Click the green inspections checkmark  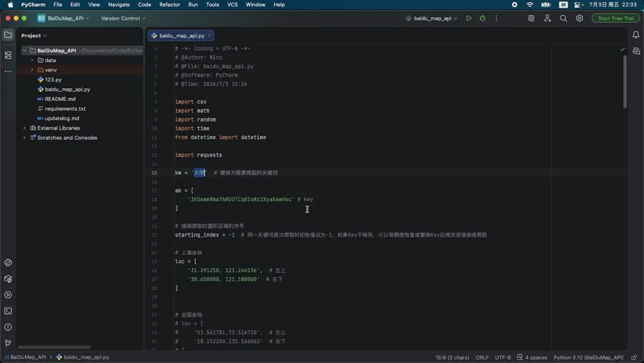point(622,49)
